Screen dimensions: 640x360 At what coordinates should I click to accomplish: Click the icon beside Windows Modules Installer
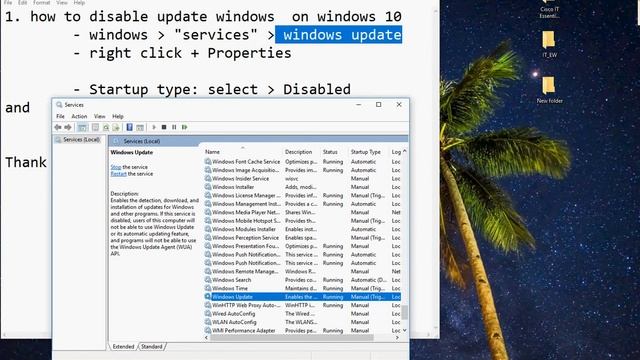pos(208,229)
